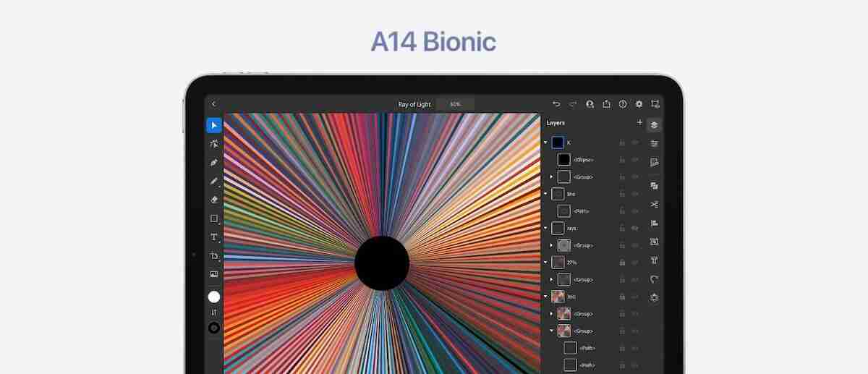Click the K layer thumbnail
This screenshot has width=868, height=374.
tap(558, 143)
